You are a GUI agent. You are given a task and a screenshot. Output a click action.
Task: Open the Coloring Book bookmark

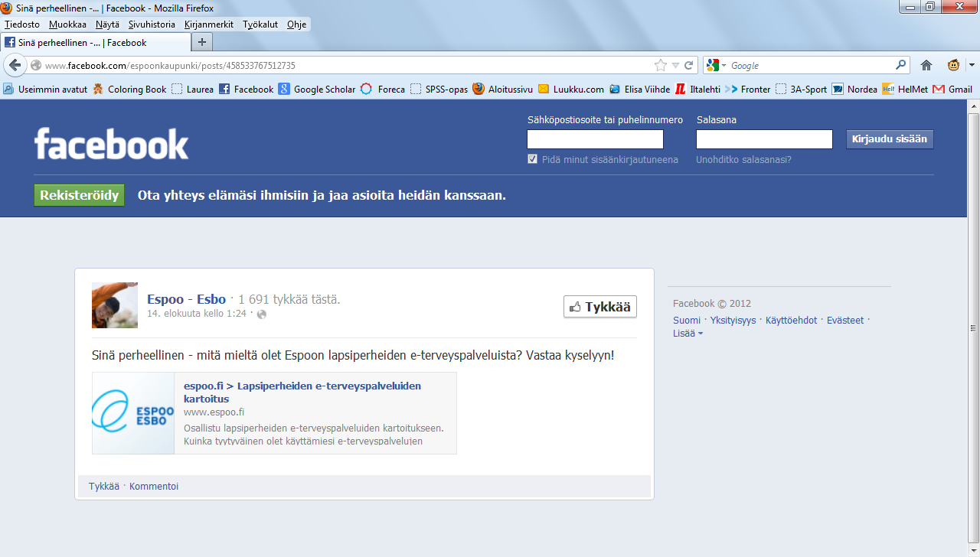click(129, 89)
